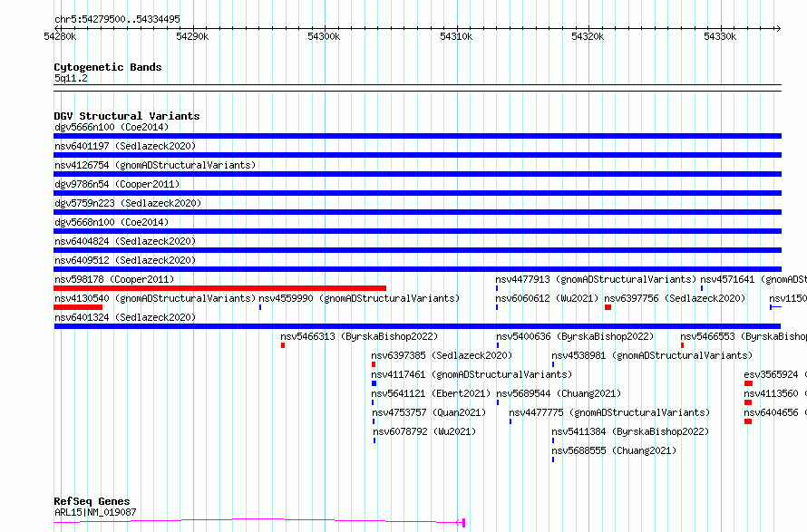The height and width of the screenshot is (532, 807).
Task: Click nsv5466313 (ByrskaBishop2022) label
Action: click(359, 336)
